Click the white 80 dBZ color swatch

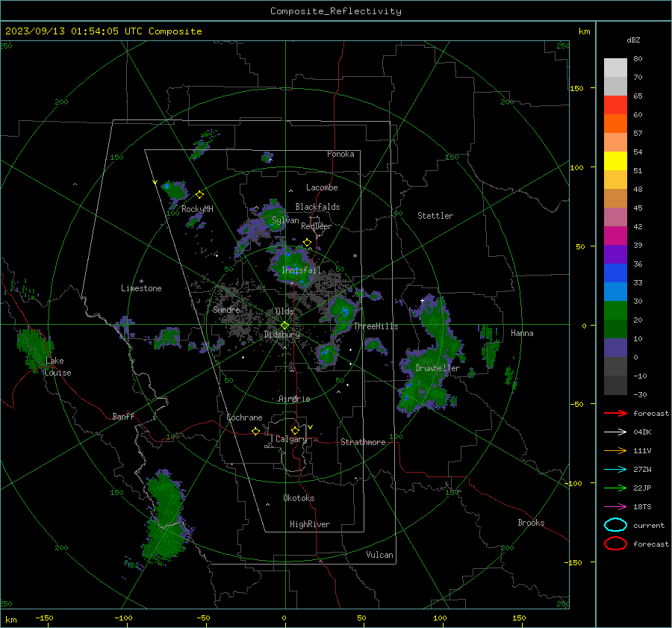(x=615, y=67)
